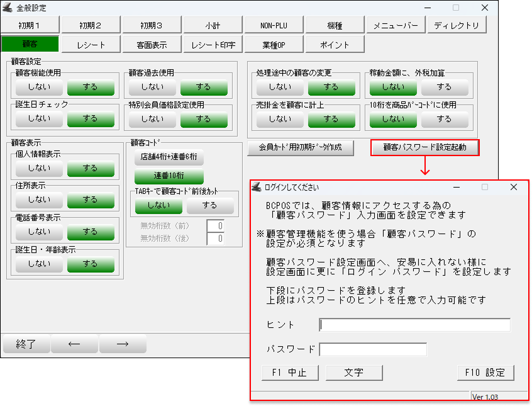Open the ディレクトリ tab
The width and height of the screenshot is (532, 406).
(457, 26)
